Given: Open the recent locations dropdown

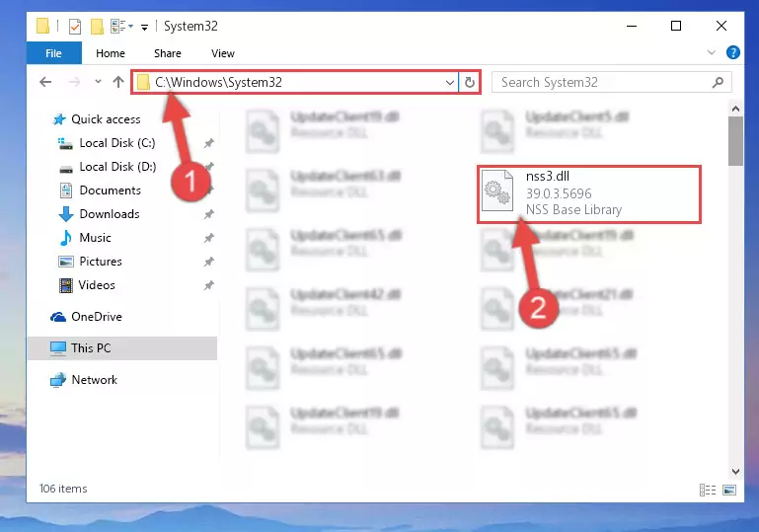Looking at the screenshot, I should (x=99, y=81).
